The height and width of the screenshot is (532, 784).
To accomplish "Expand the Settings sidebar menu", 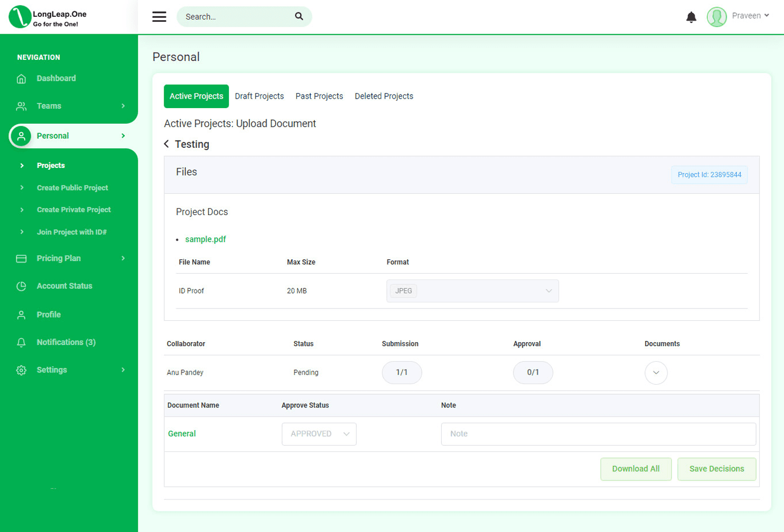I will (x=69, y=370).
